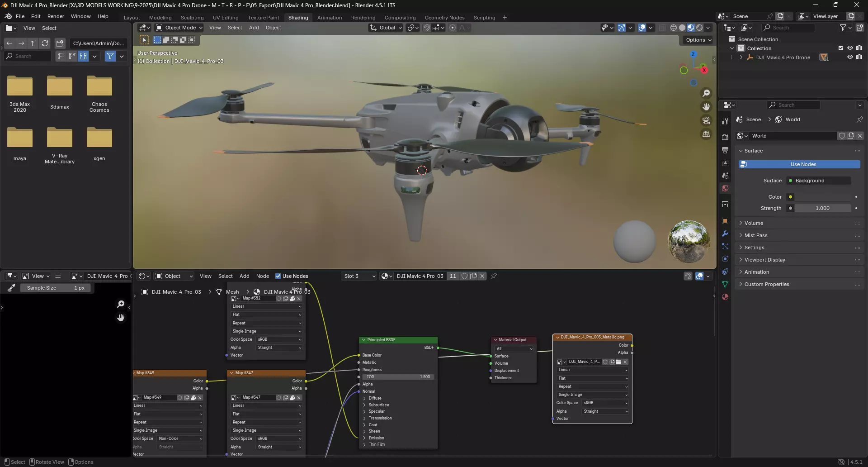The height and width of the screenshot is (467, 868).
Task: Unlink the World datablock with X
Action: 860,136
